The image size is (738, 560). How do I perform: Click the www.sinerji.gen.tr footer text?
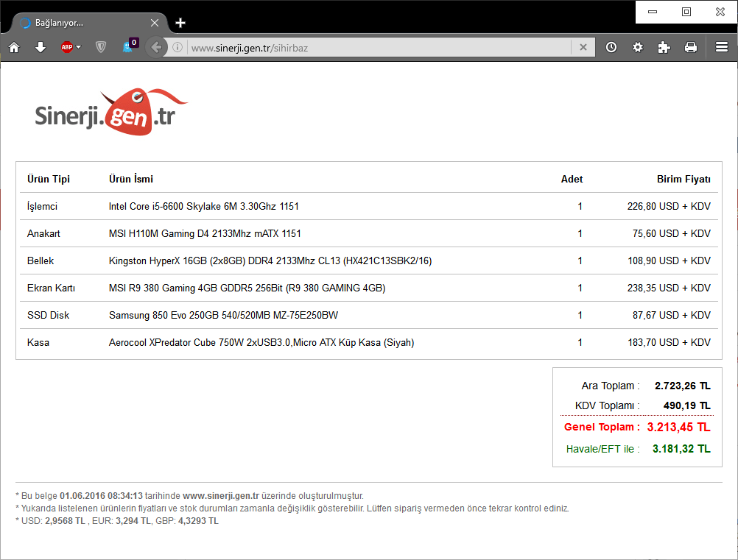pos(221,496)
